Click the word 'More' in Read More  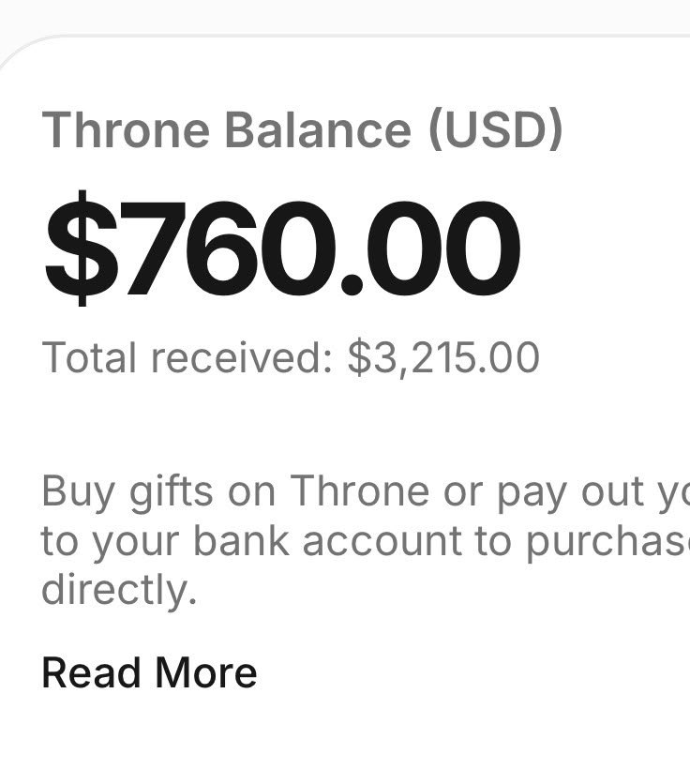point(206,672)
